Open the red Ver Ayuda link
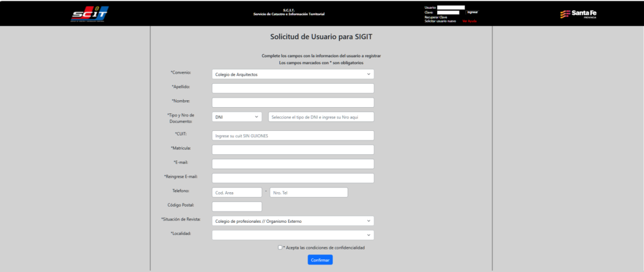The width and height of the screenshot is (644, 272). 469,21
